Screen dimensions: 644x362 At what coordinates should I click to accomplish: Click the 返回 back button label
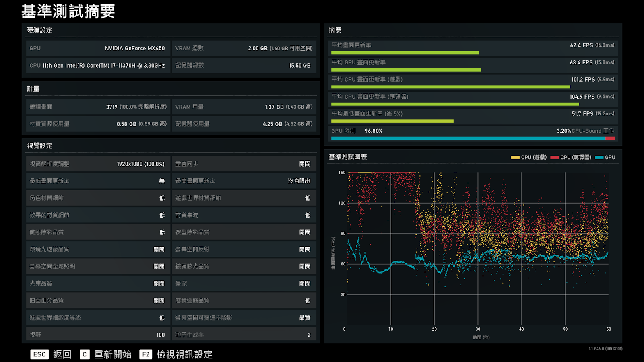(62, 354)
